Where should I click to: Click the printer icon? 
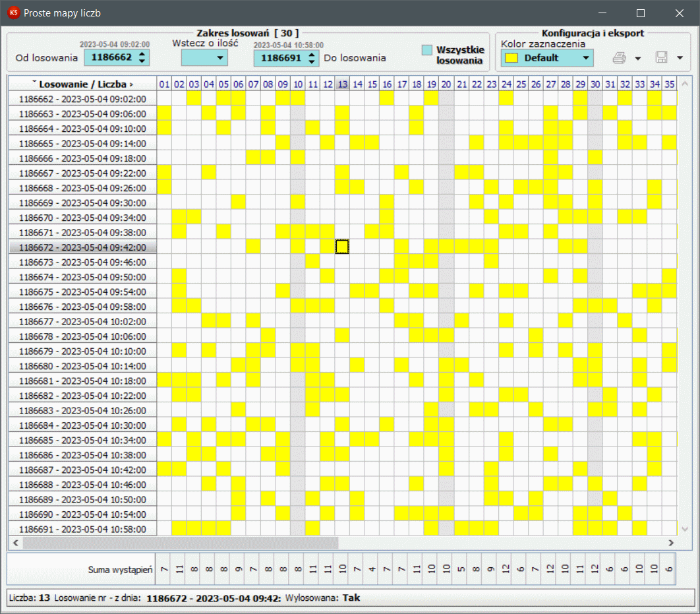point(619,58)
